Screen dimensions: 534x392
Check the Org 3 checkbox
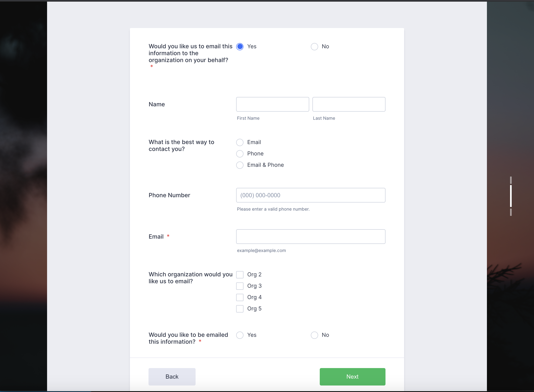240,286
